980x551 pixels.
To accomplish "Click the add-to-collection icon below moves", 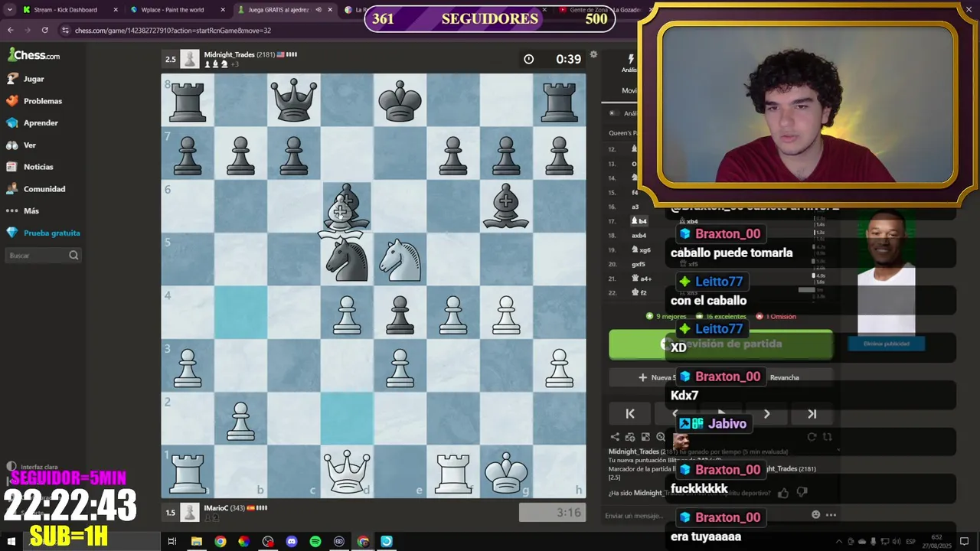I will click(630, 437).
